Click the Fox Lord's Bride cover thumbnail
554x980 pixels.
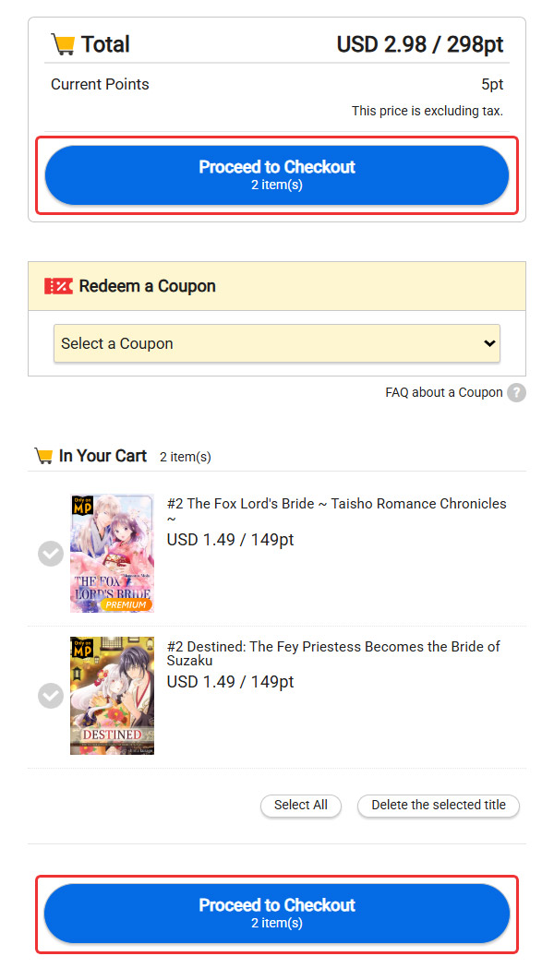point(112,553)
